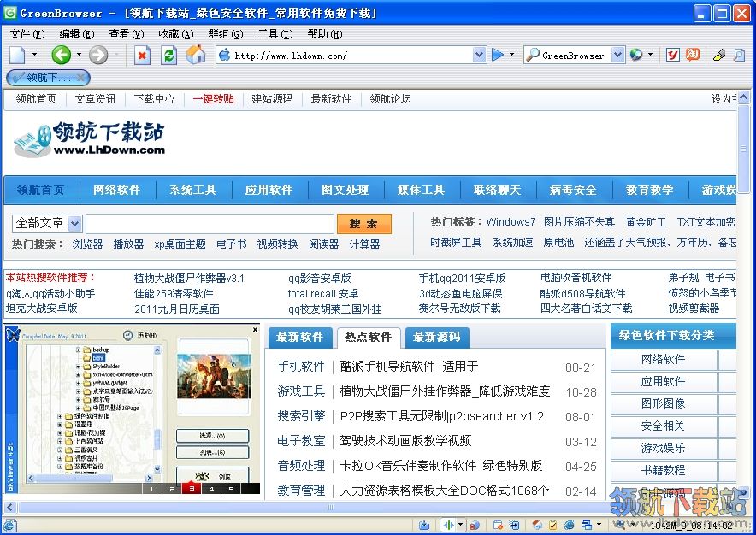Open the 帮助(H) menu
The height and width of the screenshot is (535, 756).
(x=325, y=34)
